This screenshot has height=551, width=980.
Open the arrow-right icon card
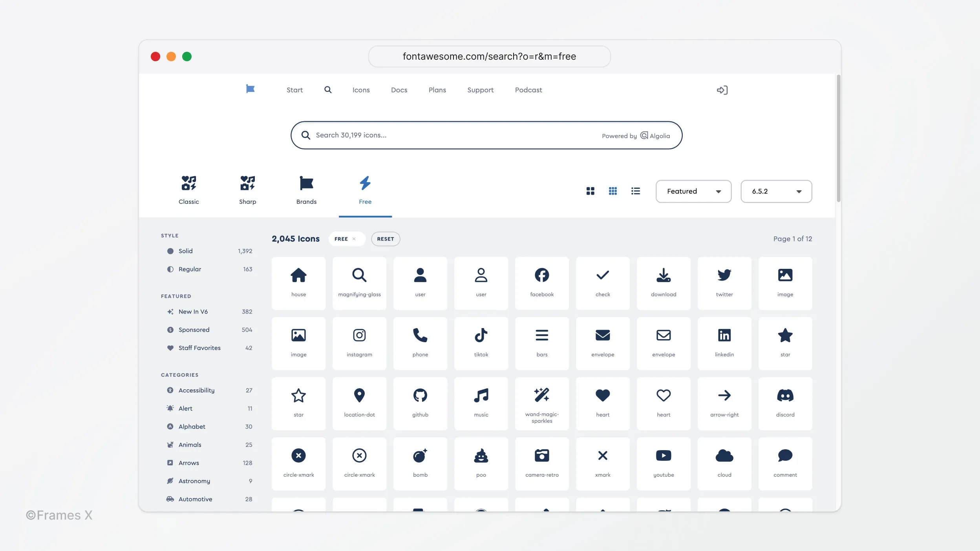coord(724,403)
